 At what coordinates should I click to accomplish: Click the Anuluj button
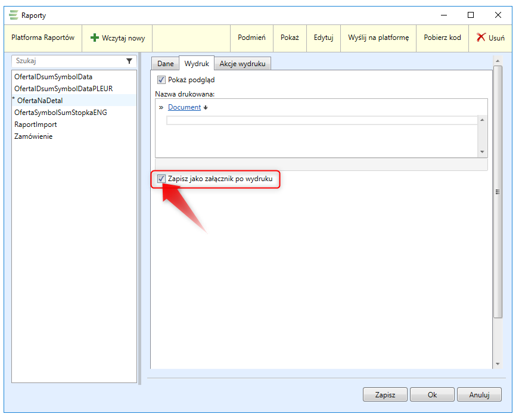(479, 394)
